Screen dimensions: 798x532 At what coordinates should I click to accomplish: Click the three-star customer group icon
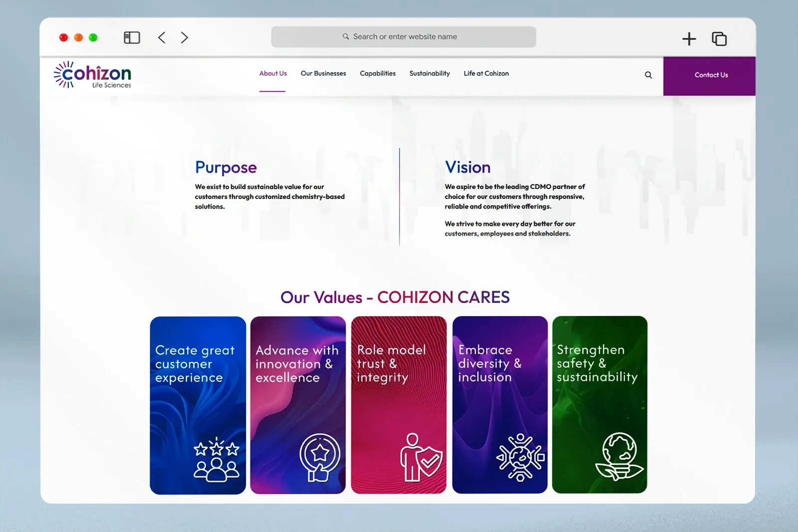coord(216,460)
